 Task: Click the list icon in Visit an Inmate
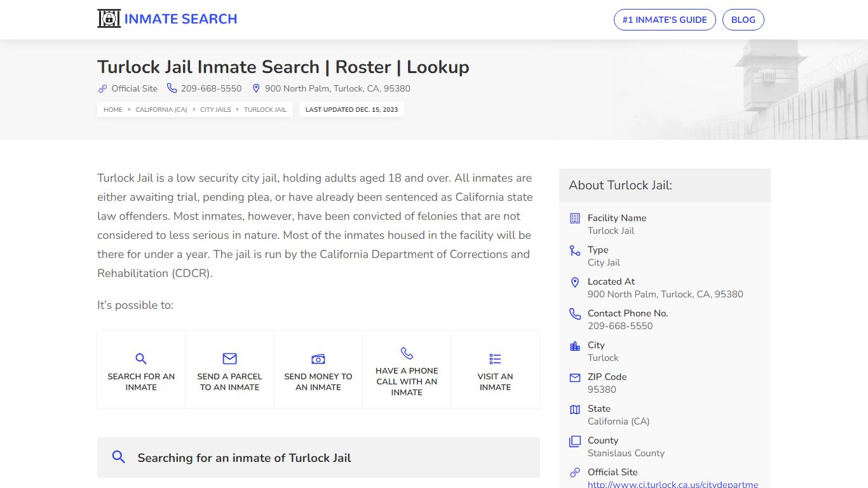pos(495,359)
